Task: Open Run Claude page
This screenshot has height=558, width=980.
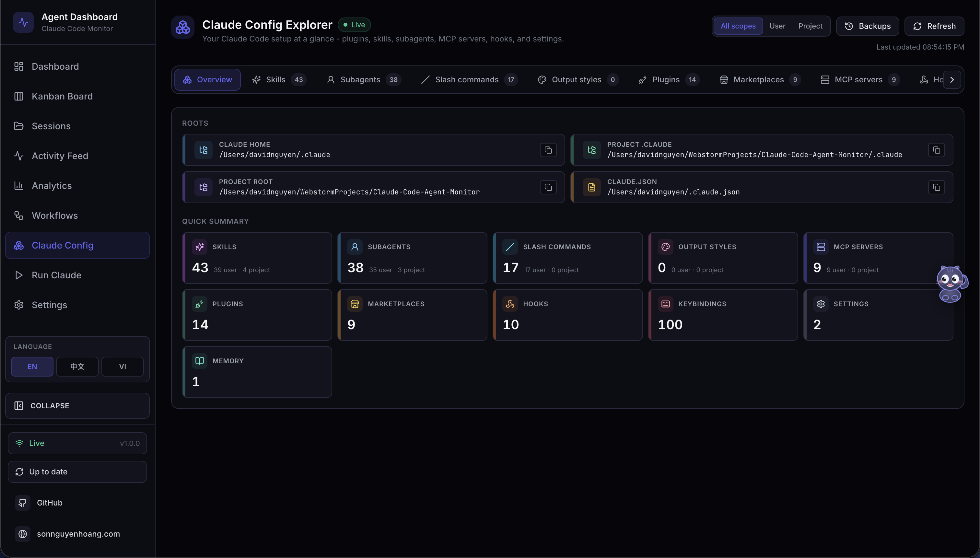Action: click(x=77, y=275)
